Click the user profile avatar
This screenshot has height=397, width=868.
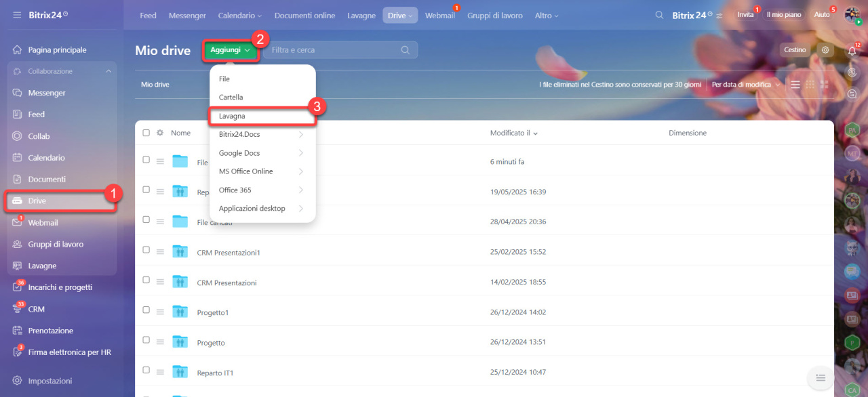[852, 15]
